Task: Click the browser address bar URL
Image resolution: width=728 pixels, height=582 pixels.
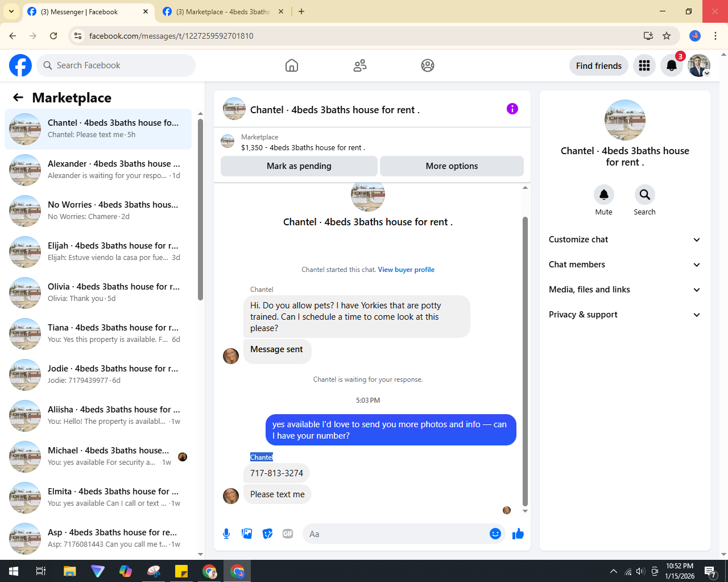Action: pyautogui.click(x=171, y=36)
